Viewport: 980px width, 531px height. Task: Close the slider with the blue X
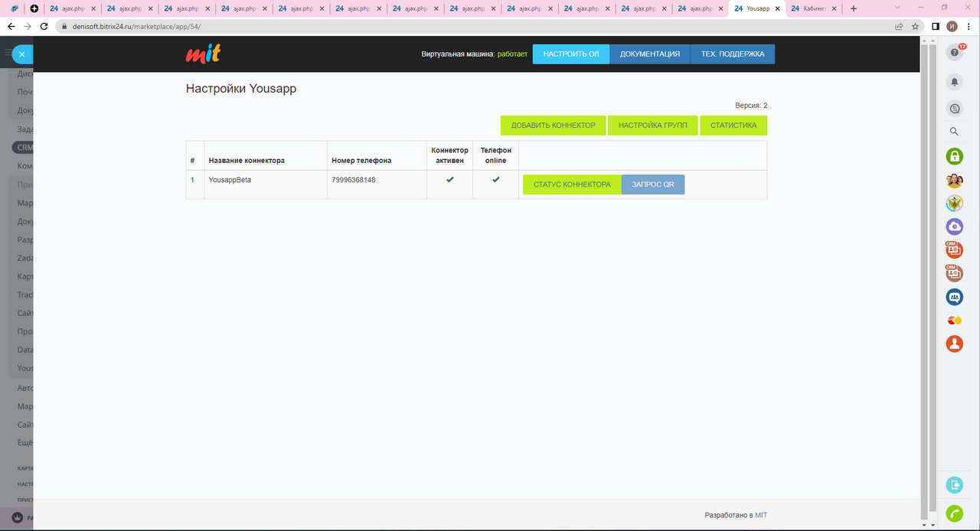click(22, 55)
